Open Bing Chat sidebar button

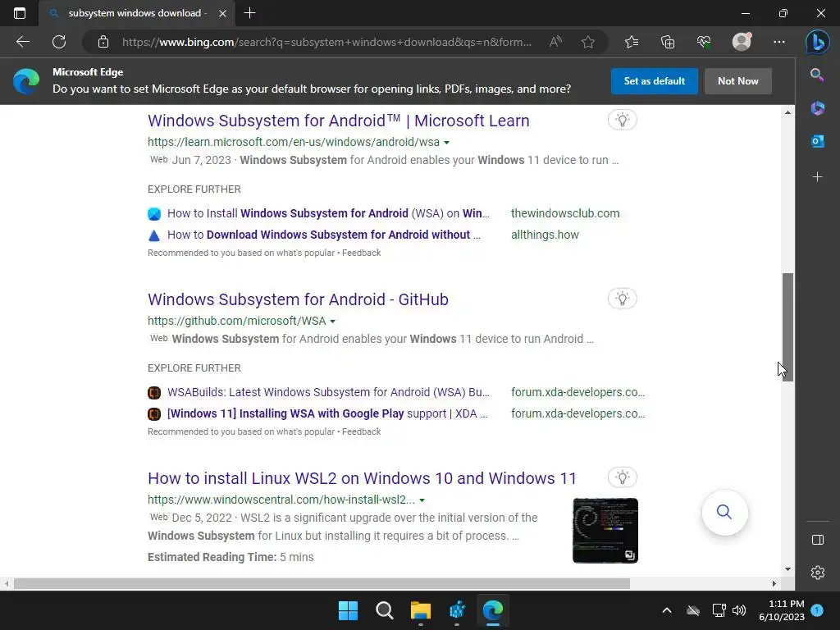tap(818, 42)
